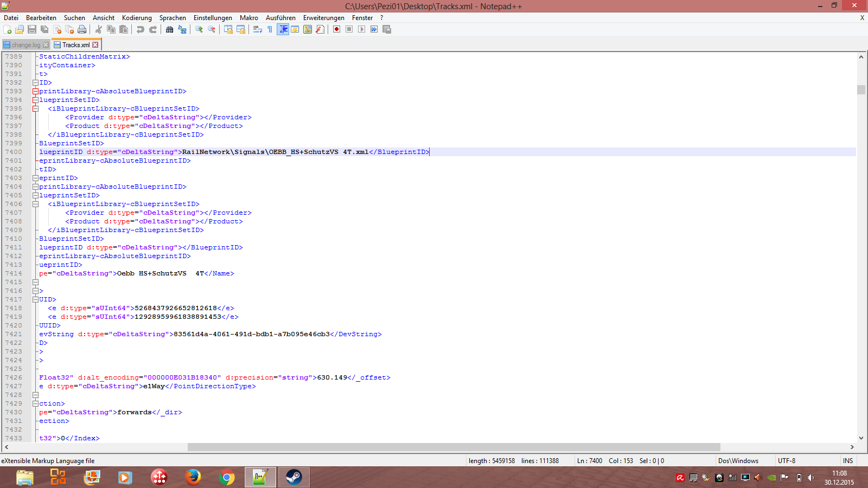The width and height of the screenshot is (868, 488).
Task: Click the horizontal scrollbar thumb
Action: pyautogui.click(x=454, y=447)
